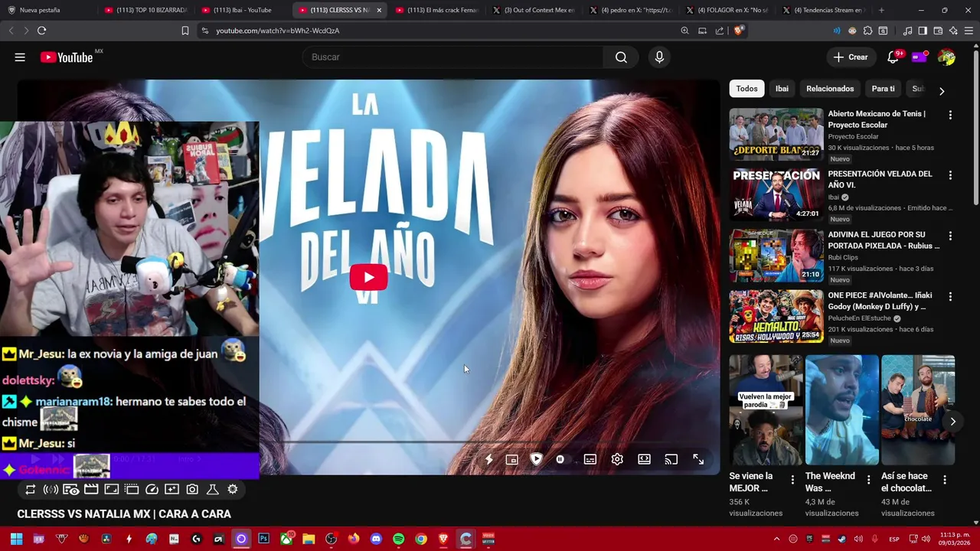Image resolution: width=980 pixels, height=551 pixels.
Task: Open YouTube notifications bell
Action: click(x=893, y=57)
